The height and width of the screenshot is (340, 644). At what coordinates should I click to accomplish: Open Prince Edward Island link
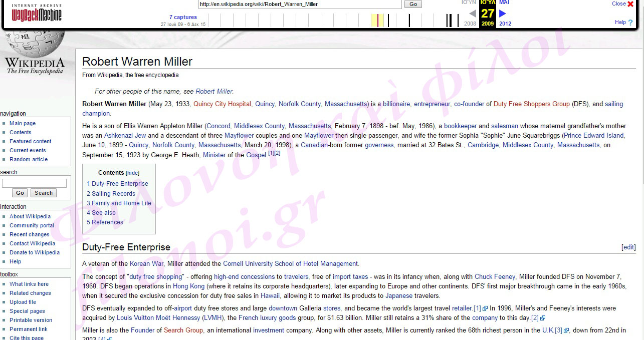[x=594, y=136]
